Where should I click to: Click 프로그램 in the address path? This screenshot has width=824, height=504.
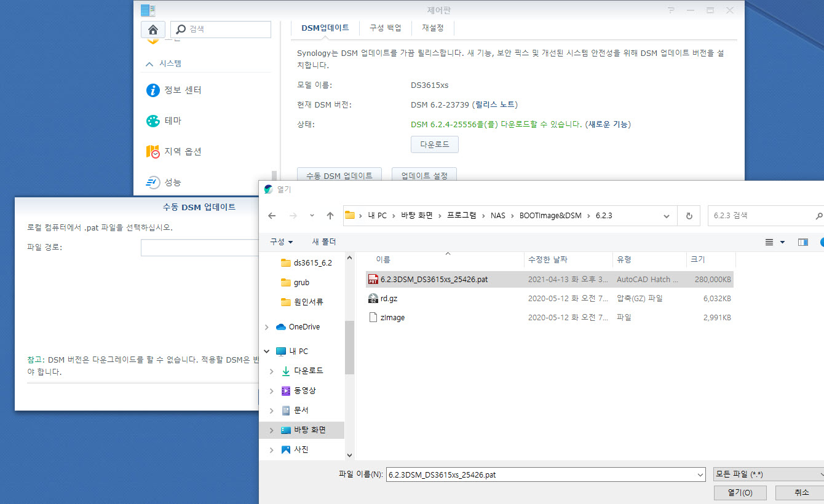(461, 216)
